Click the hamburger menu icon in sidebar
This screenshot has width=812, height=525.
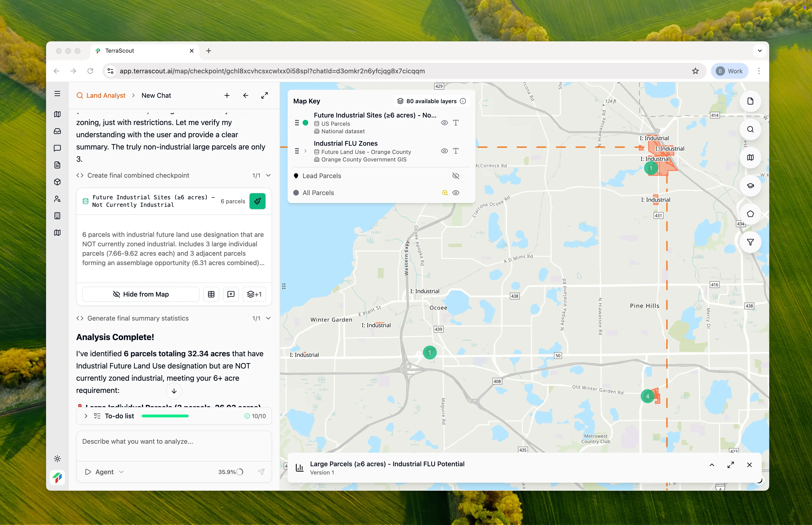[57, 93]
